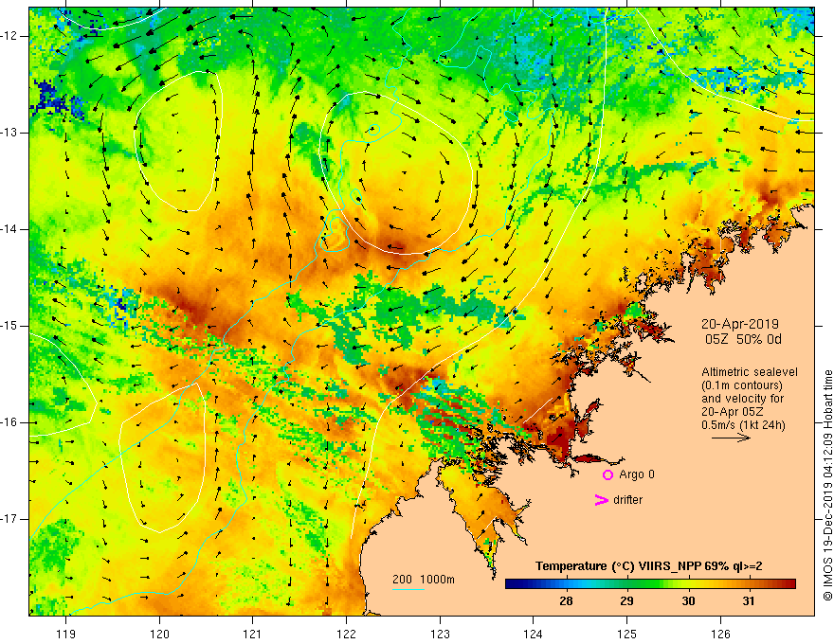
Task: Click the 'Altimetric sealevel' text
Action: pyautogui.click(x=750, y=372)
